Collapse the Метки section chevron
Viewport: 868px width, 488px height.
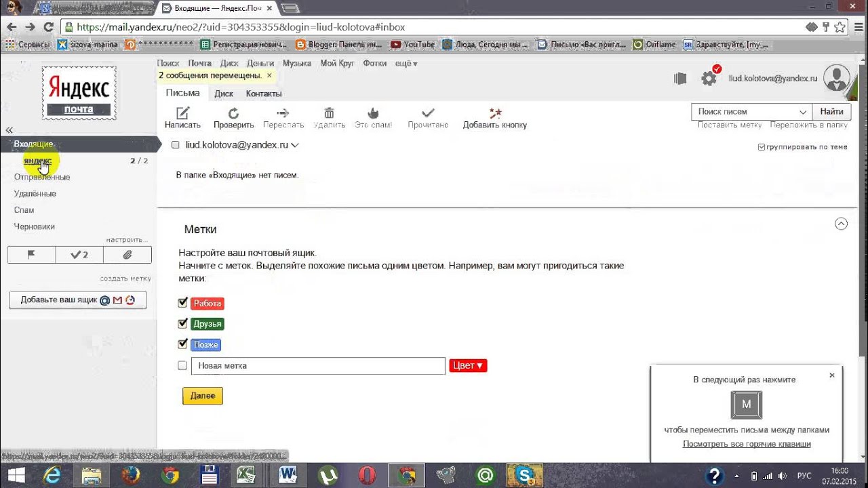pos(841,224)
